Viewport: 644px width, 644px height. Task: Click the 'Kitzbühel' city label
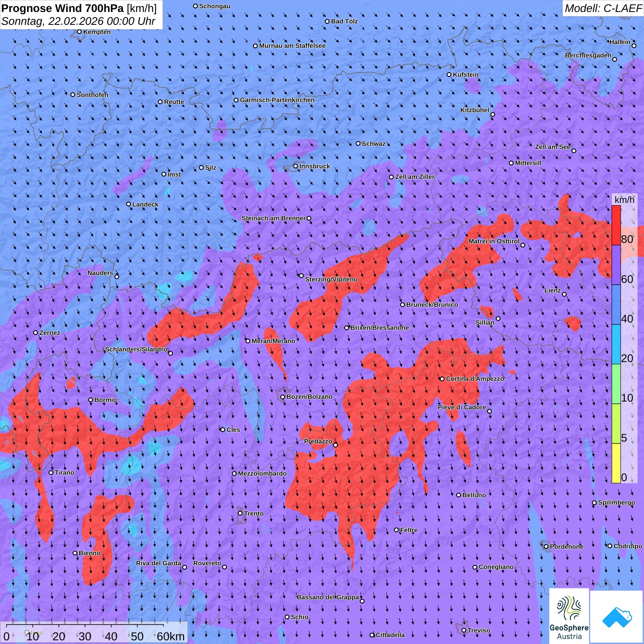pos(475,110)
